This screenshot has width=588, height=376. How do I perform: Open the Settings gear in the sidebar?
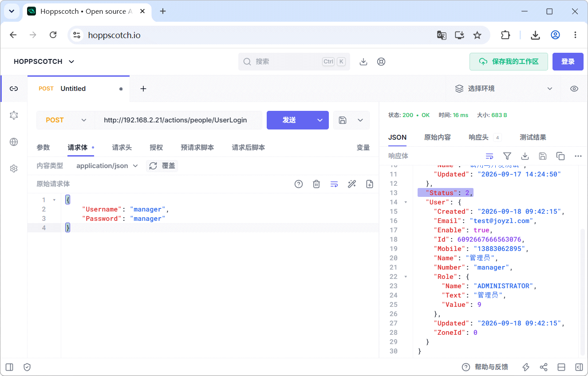pyautogui.click(x=14, y=168)
